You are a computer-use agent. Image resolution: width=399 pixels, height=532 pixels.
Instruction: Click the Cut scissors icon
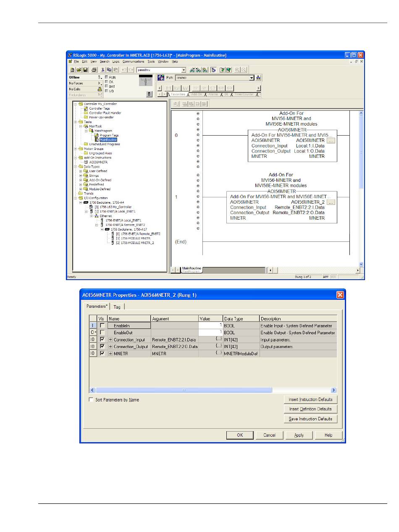(103, 70)
